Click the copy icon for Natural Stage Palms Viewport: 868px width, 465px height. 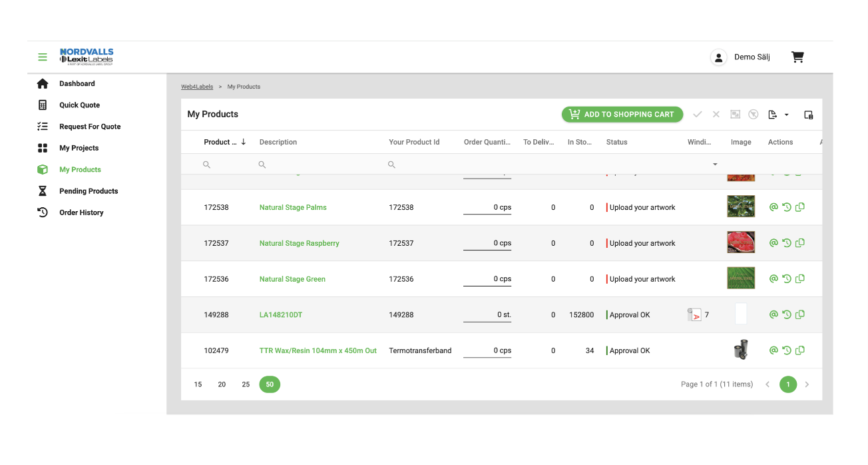point(800,207)
